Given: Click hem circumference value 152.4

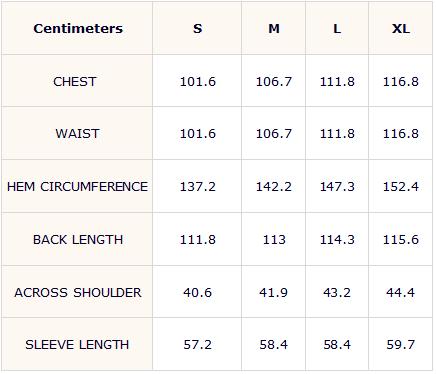Looking at the screenshot, I should [x=400, y=187].
